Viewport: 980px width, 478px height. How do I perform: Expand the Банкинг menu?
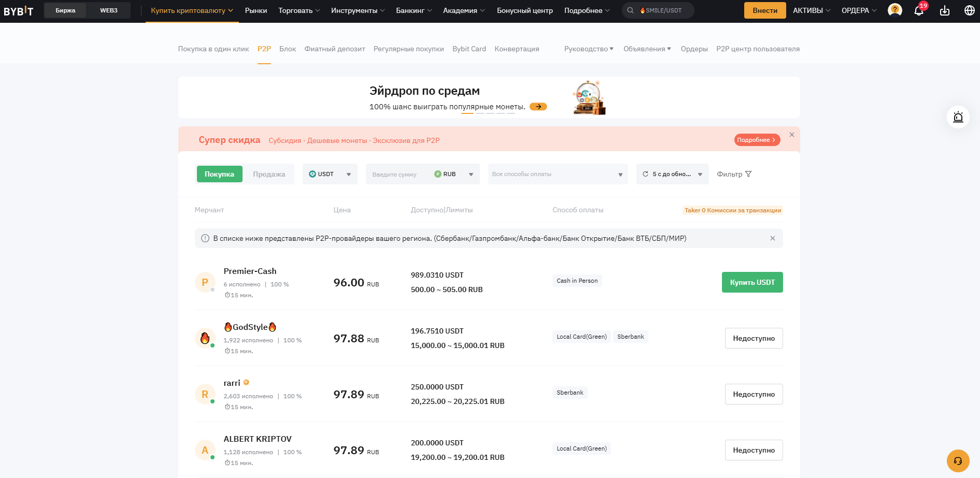(414, 10)
